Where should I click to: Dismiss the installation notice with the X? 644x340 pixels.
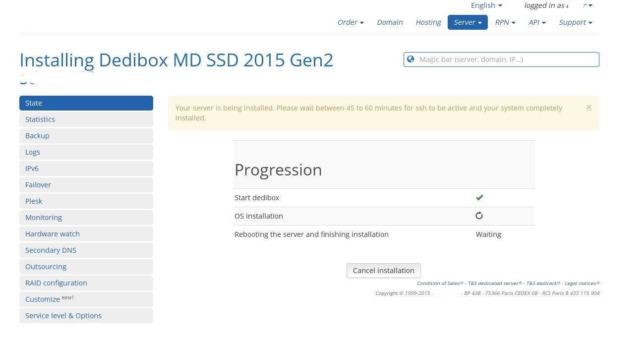pyautogui.click(x=589, y=107)
